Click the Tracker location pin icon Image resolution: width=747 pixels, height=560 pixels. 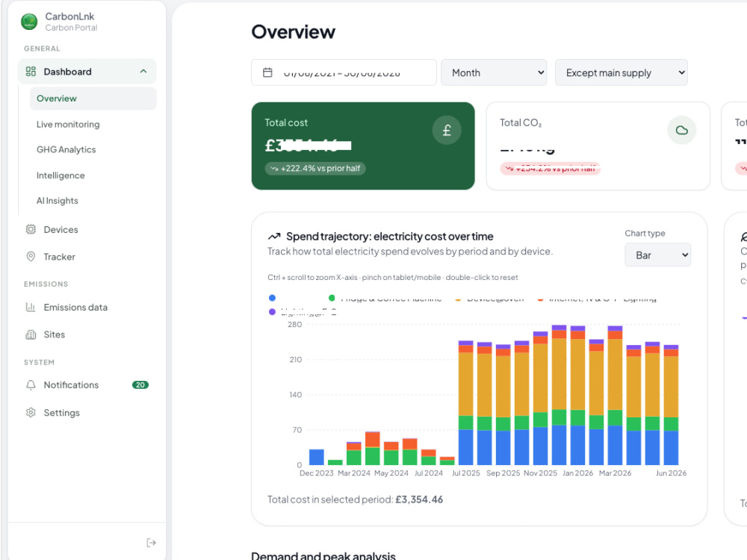coord(31,257)
